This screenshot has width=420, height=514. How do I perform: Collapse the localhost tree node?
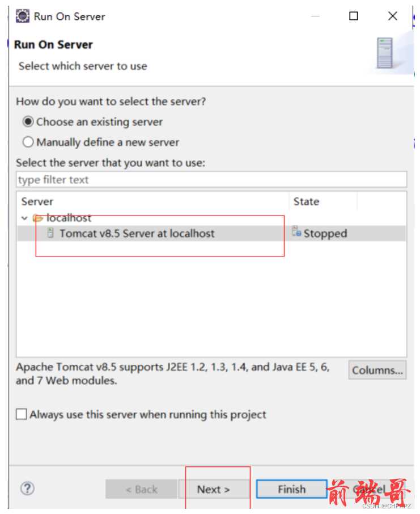pyautogui.click(x=24, y=218)
